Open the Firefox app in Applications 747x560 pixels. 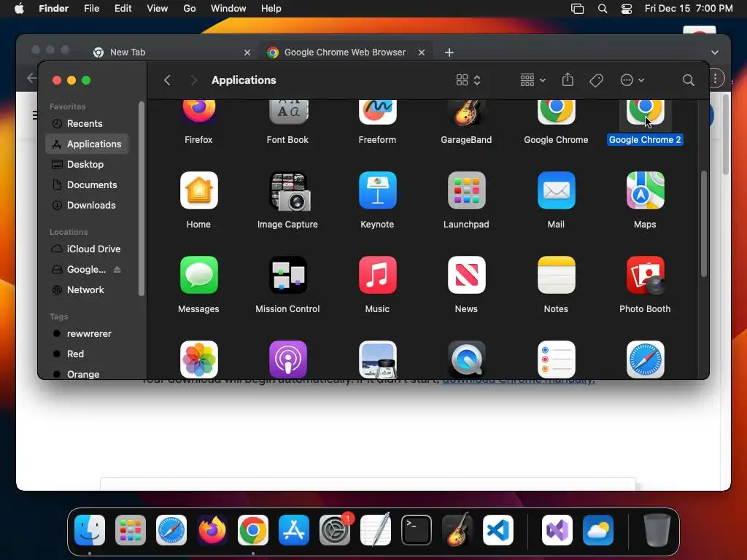click(x=198, y=112)
